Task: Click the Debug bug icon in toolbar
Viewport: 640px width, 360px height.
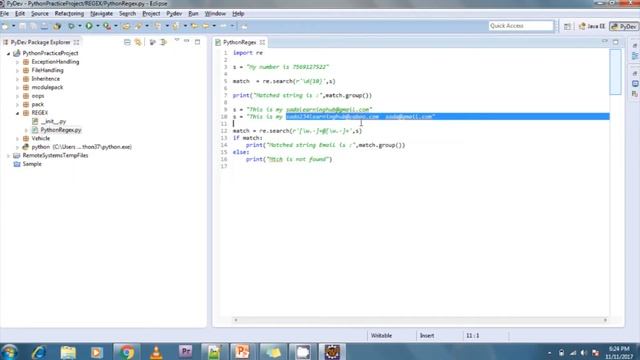Action: point(71,26)
